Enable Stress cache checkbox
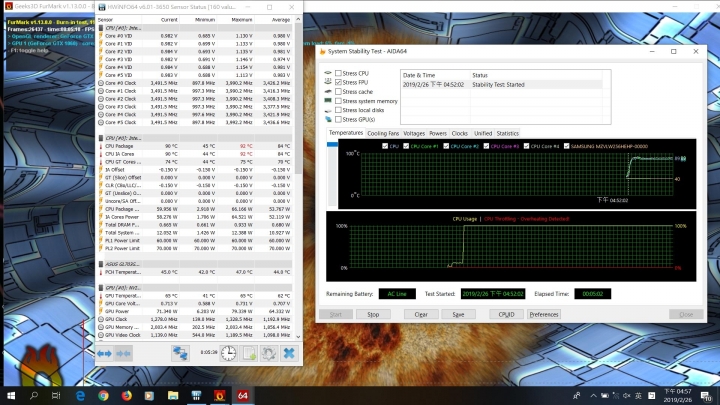720x405 pixels. (x=338, y=91)
